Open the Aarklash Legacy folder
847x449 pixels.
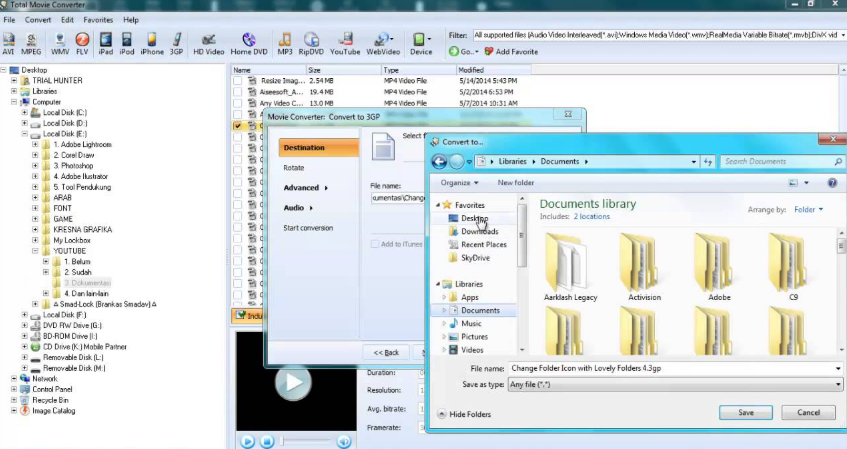tap(570, 266)
